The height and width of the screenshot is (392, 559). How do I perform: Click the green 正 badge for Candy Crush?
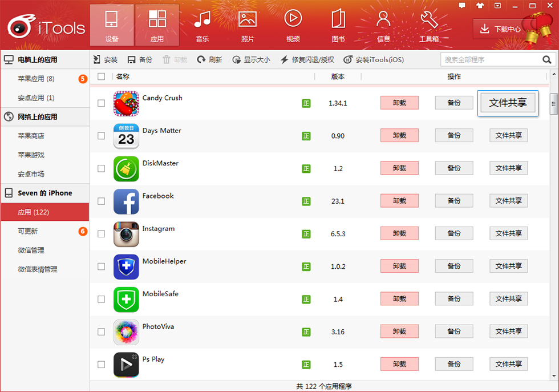(306, 103)
